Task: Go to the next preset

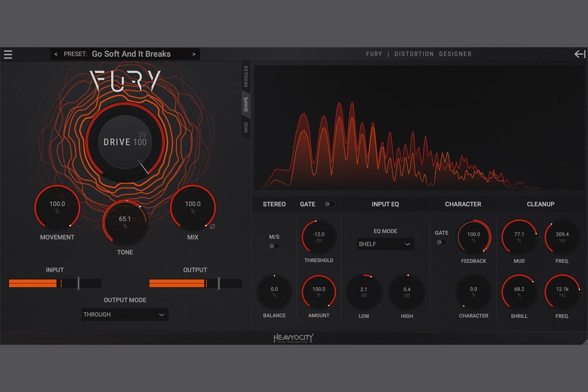Action: click(x=194, y=54)
